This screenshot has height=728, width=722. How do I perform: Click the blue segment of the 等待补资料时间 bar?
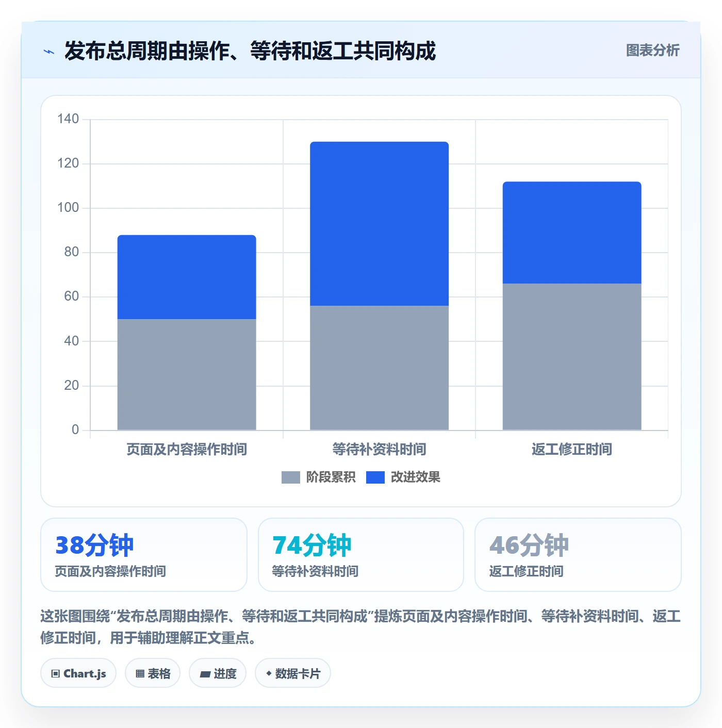[379, 224]
